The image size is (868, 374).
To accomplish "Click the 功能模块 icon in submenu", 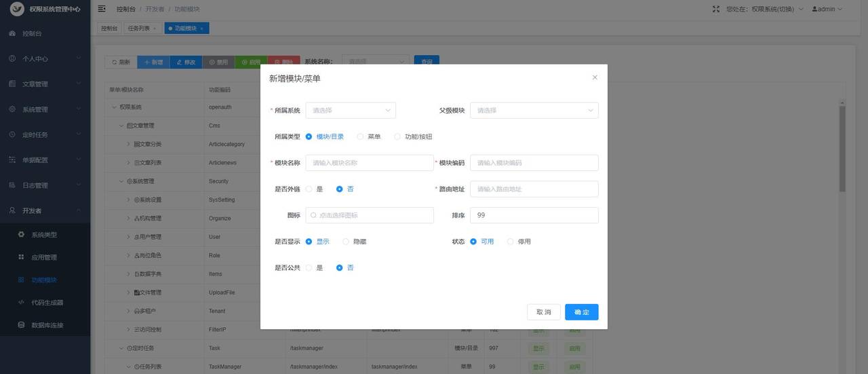I will (x=21, y=280).
